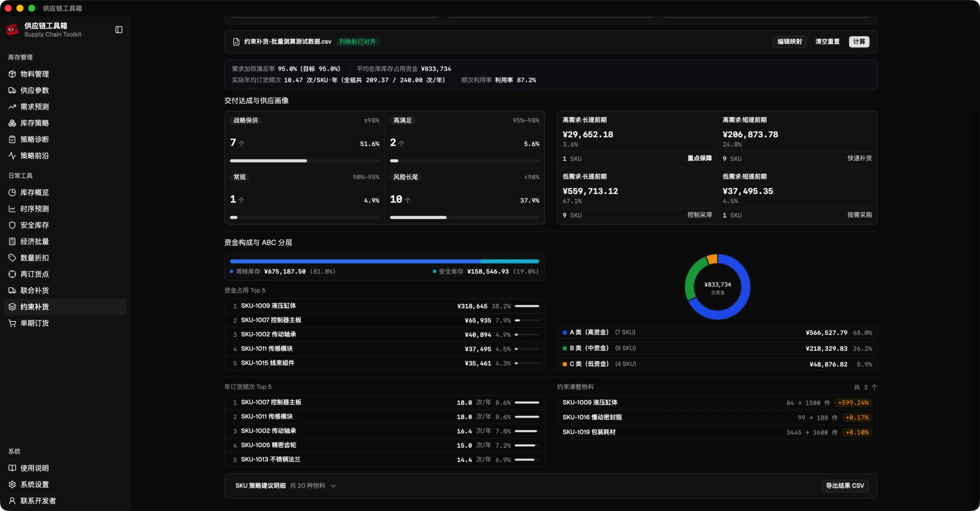Click the 安全库存 shield icon
The width and height of the screenshot is (980, 511).
[12, 225]
